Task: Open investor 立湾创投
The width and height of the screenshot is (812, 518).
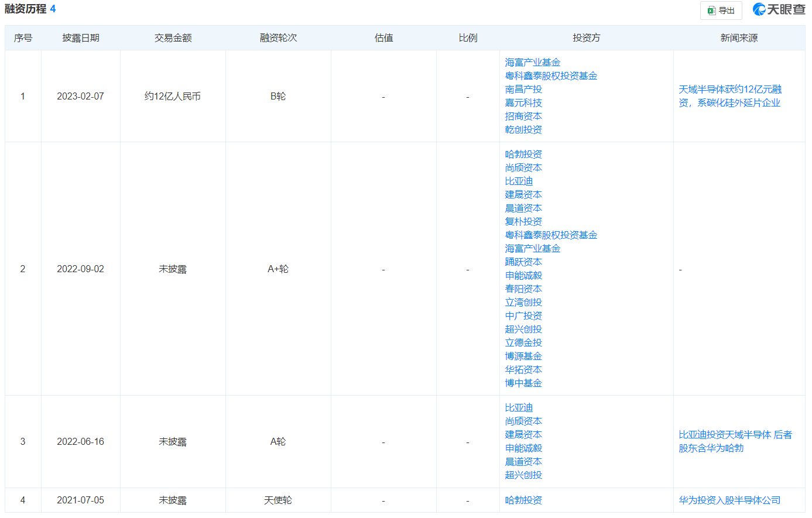Action: (x=523, y=303)
